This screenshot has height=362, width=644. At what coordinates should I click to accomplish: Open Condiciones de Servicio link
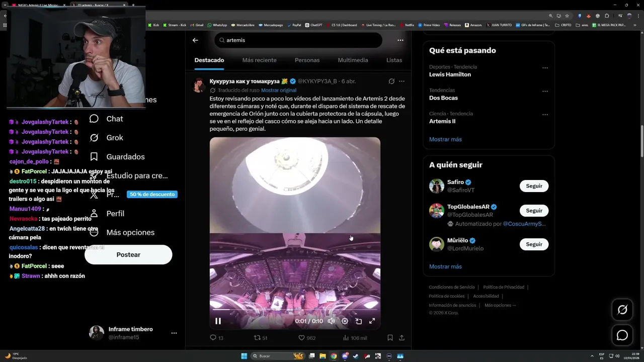click(452, 287)
